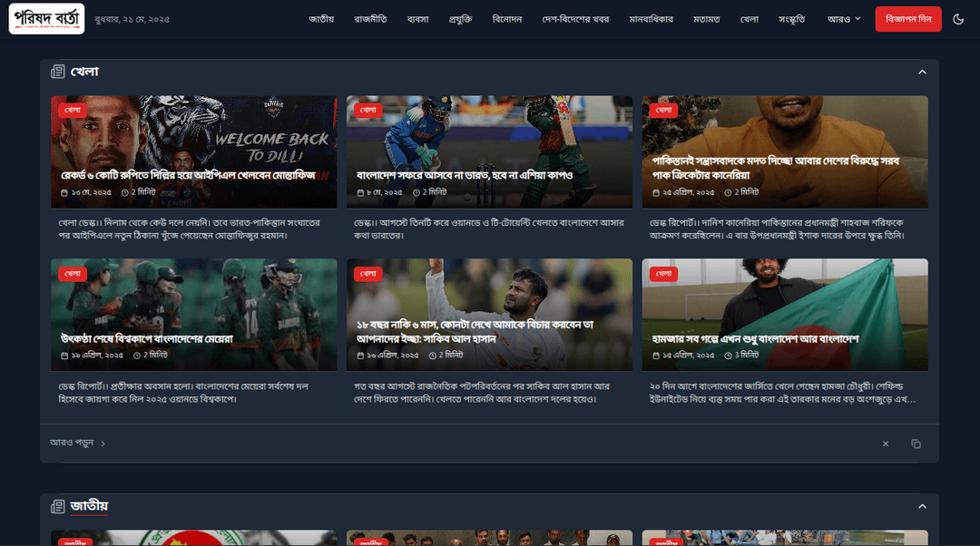Collapse the জাতীয় section using its chevron
Screen dimensions: 980x546
coord(922,506)
